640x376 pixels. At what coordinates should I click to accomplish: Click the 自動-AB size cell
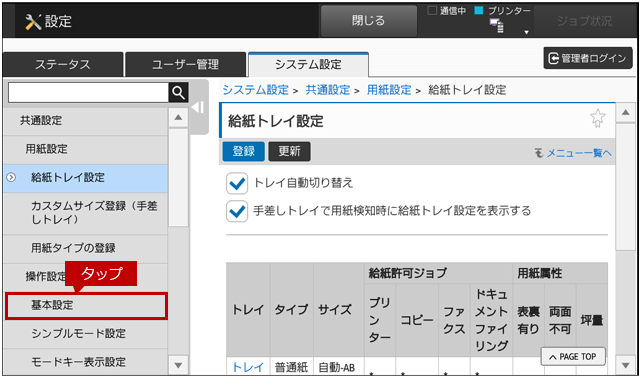point(339,367)
